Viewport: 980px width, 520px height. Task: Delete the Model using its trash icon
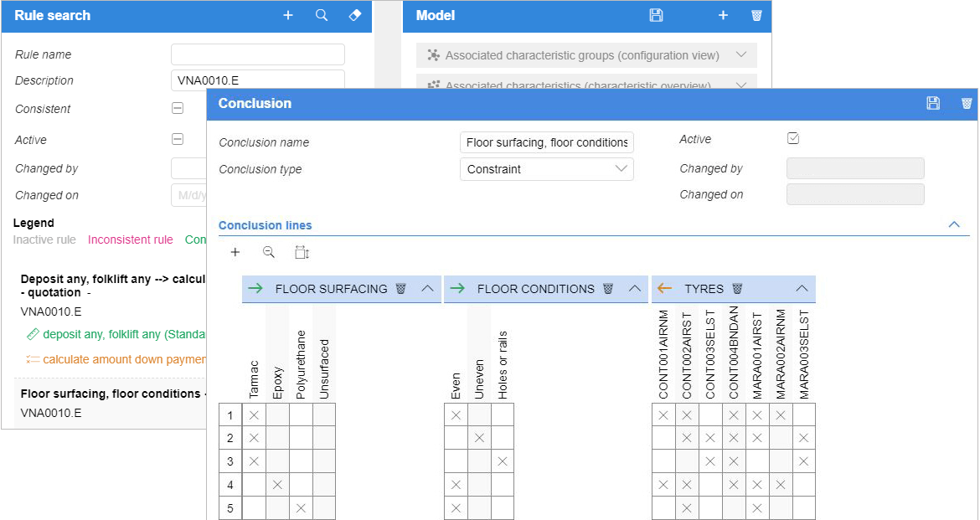(x=756, y=15)
